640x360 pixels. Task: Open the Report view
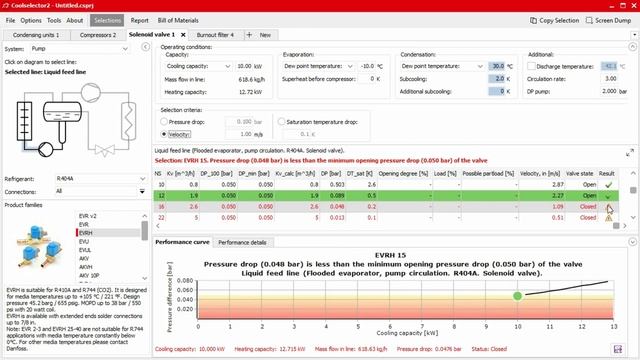point(140,20)
